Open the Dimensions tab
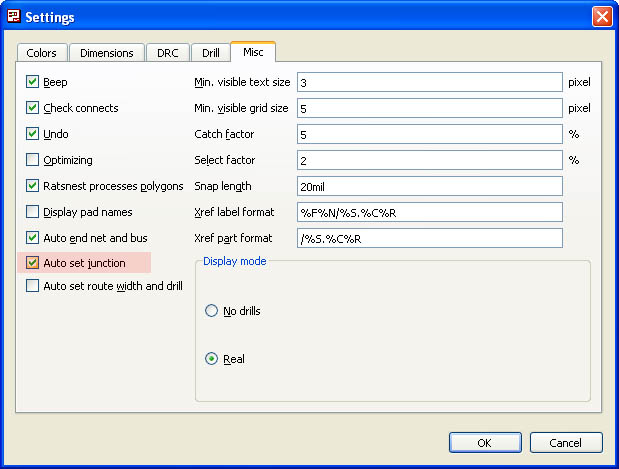This screenshot has width=619, height=469. pos(106,53)
